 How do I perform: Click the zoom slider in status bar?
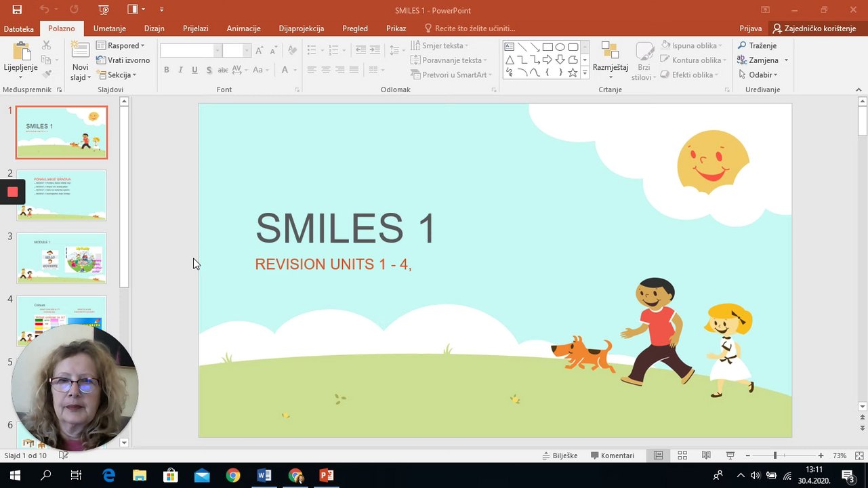point(775,455)
